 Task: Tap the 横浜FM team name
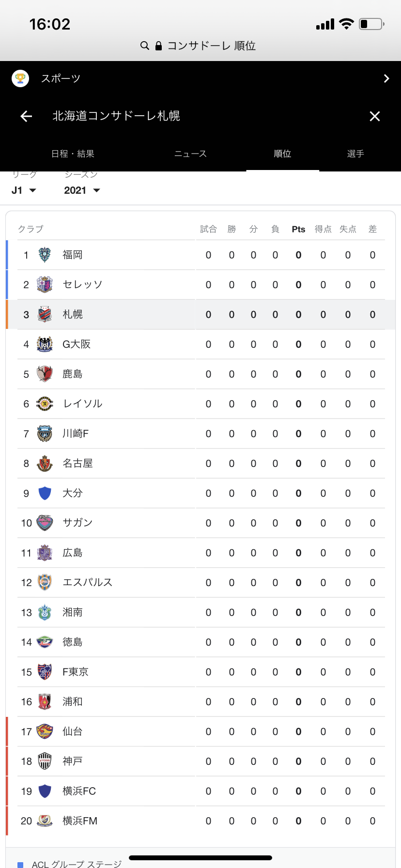80,821
